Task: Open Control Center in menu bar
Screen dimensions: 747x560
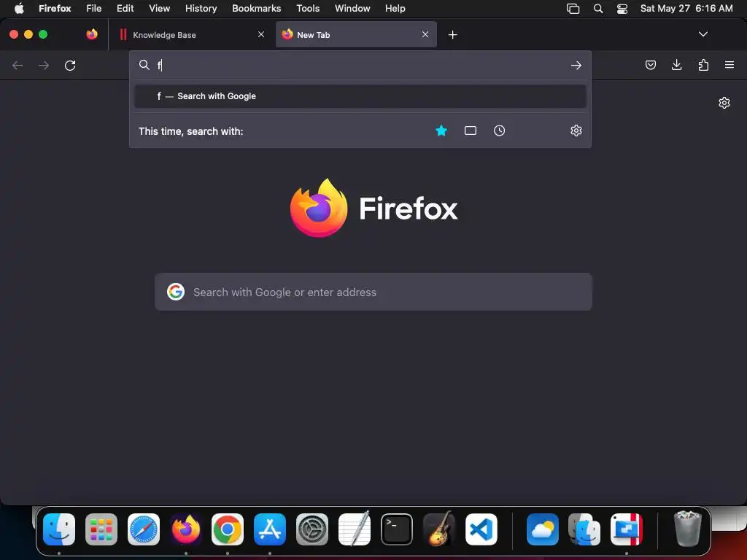Action: point(622,9)
